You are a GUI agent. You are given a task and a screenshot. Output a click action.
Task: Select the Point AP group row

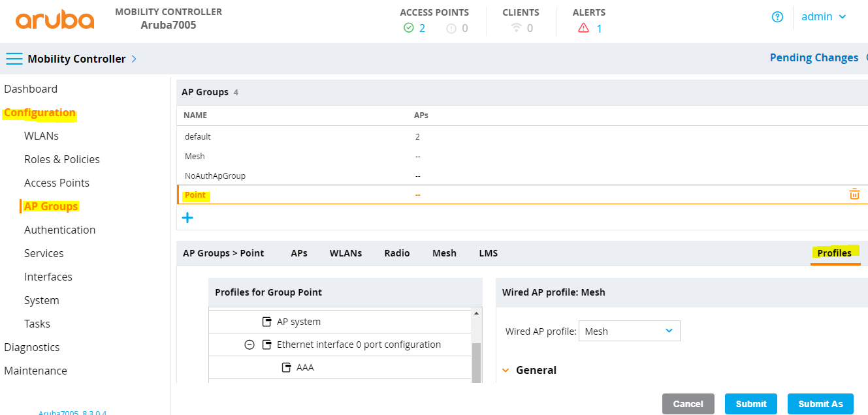click(x=522, y=194)
